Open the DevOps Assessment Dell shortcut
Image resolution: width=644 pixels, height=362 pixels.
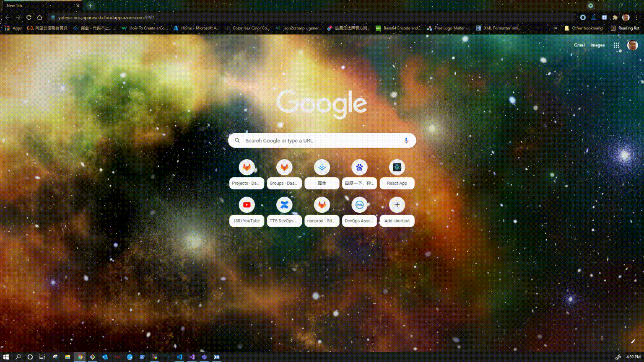(x=359, y=204)
